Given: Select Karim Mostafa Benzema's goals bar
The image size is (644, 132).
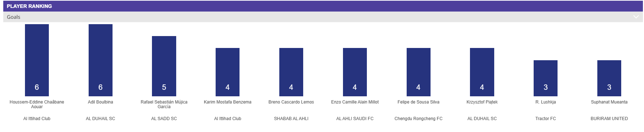Looking at the screenshot, I should tap(228, 72).
